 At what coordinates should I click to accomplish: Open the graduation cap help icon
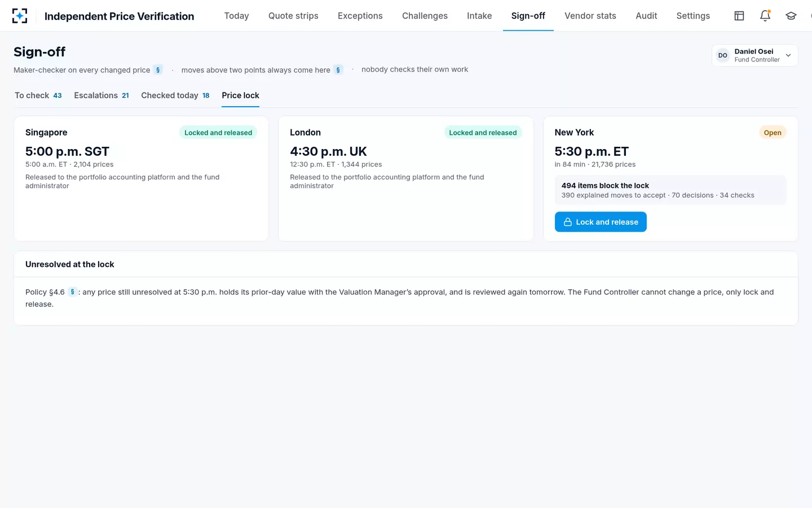[x=791, y=16]
